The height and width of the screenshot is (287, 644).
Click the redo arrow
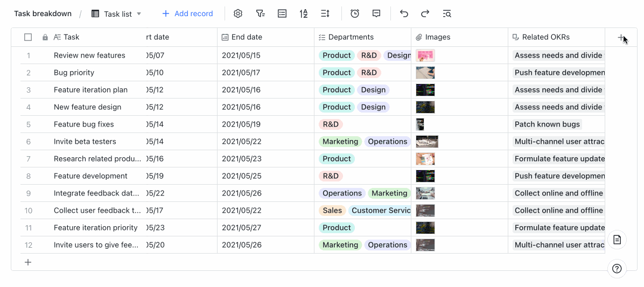(425, 13)
